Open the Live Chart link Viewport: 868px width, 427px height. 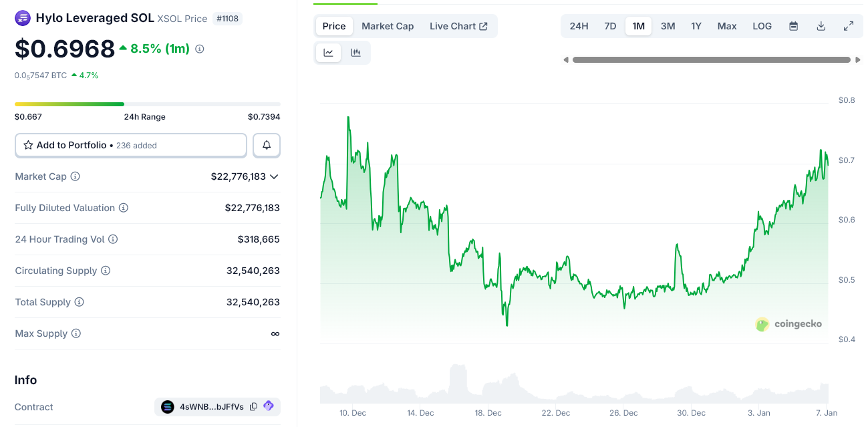coord(458,25)
